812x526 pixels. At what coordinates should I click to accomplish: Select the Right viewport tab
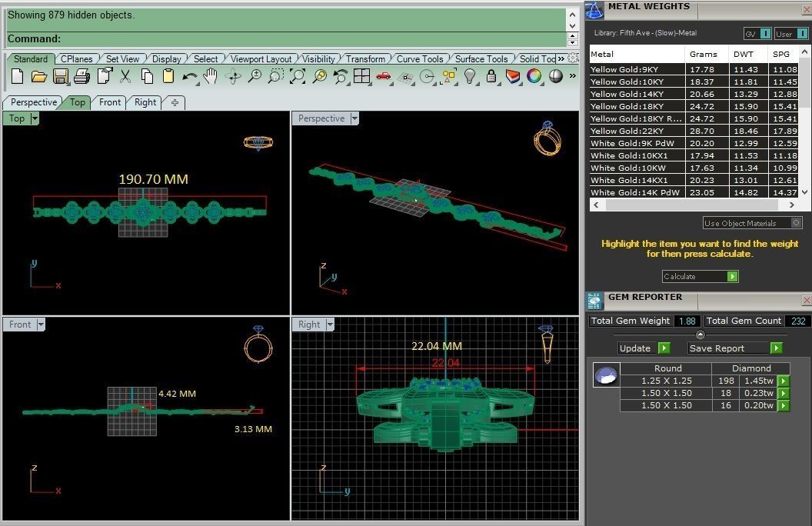tap(145, 102)
